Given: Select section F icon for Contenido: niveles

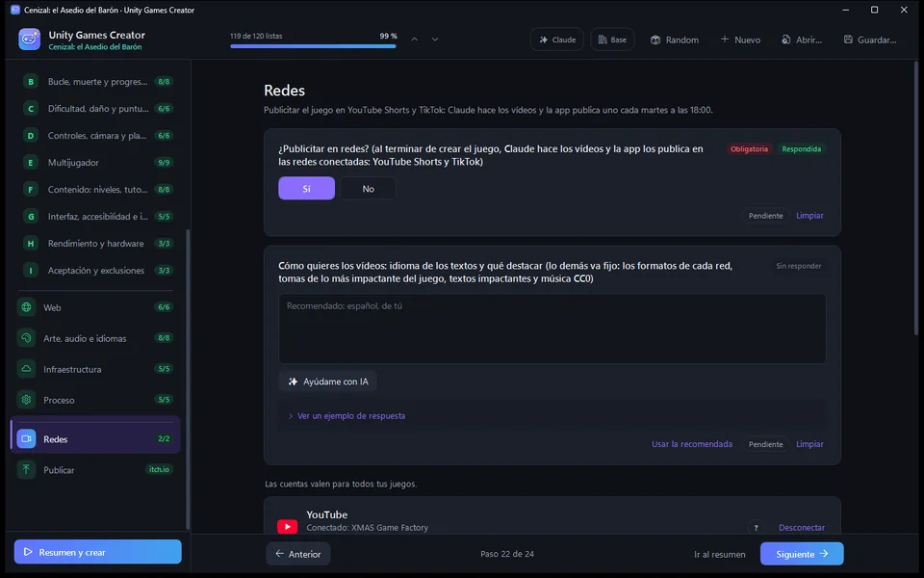Looking at the screenshot, I should coord(31,190).
